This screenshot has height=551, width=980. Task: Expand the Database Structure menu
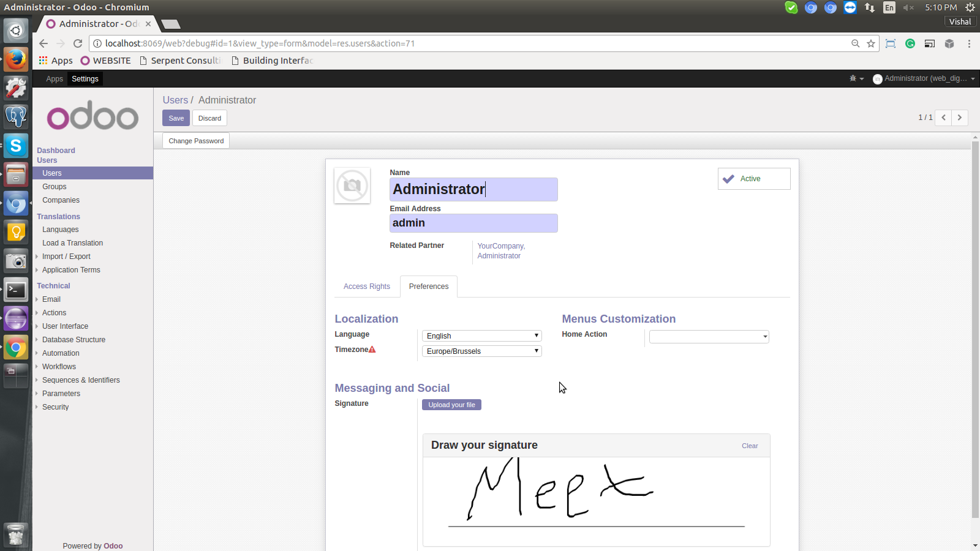(x=73, y=340)
